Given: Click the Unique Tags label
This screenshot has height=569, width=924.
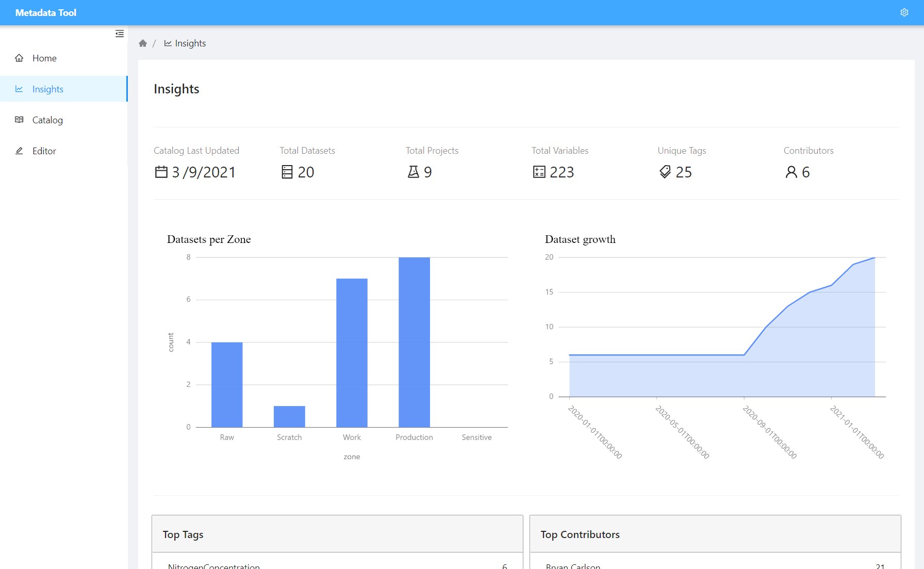Looking at the screenshot, I should [x=682, y=151].
